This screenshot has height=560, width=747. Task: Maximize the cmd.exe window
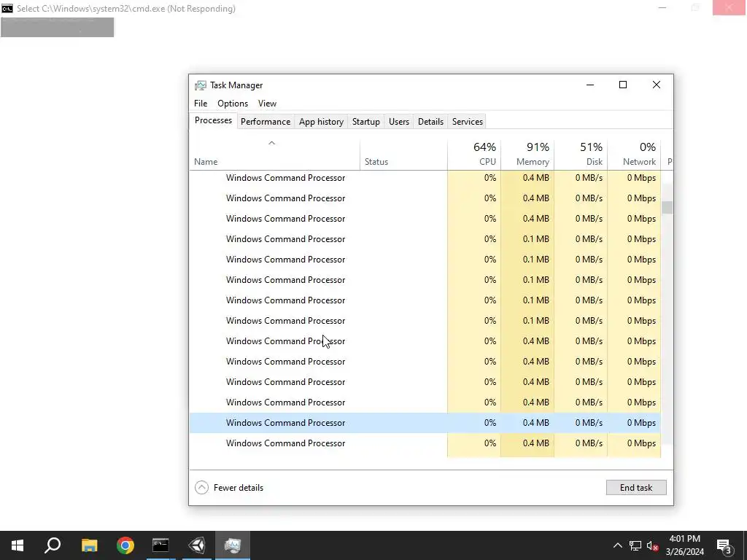pos(695,7)
